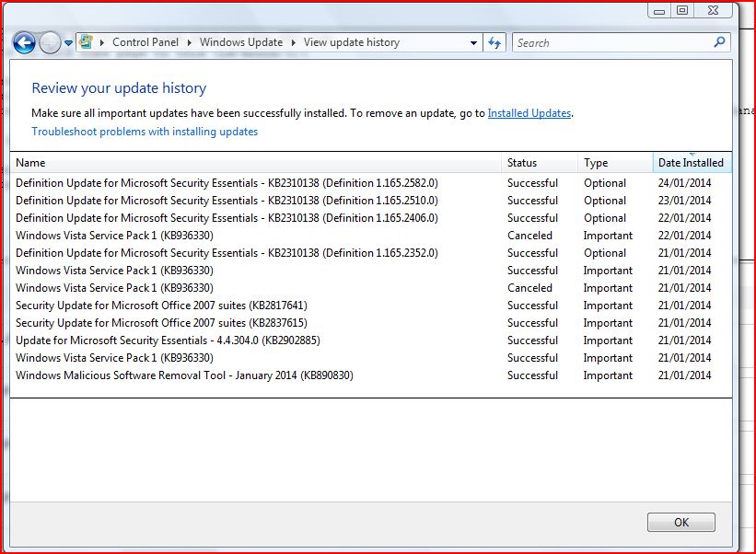756x554 pixels.
Task: Click the 24/01/2014 date cell
Action: 685,183
